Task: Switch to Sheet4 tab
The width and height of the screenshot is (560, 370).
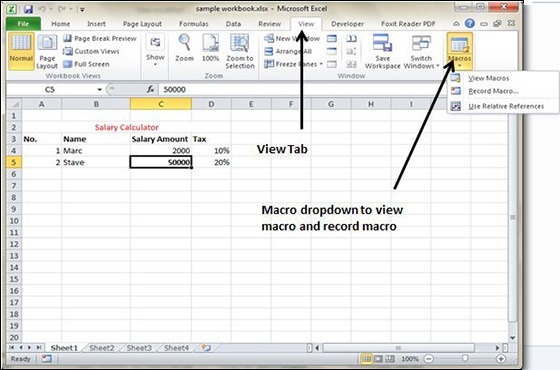Action: [x=176, y=348]
